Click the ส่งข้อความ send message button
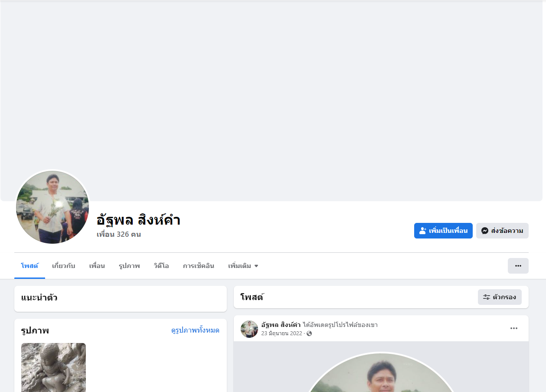Viewport: 546px width, 392px height. click(x=502, y=231)
